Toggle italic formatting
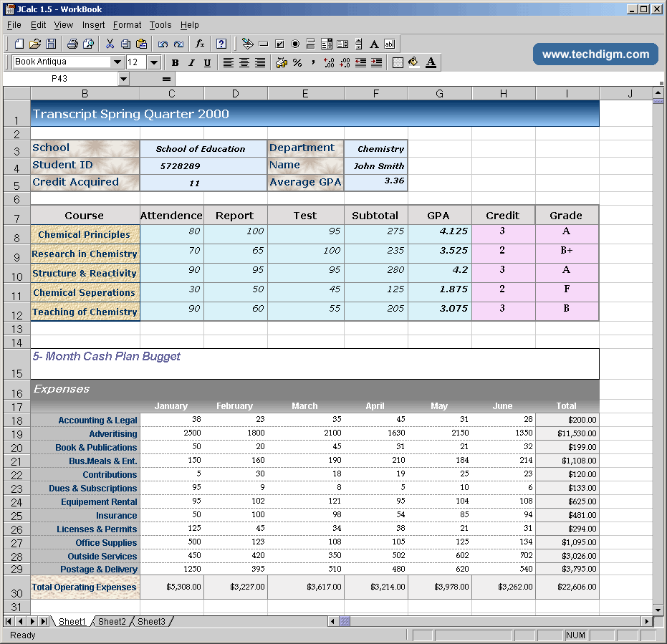The height and width of the screenshot is (644, 667). point(191,63)
